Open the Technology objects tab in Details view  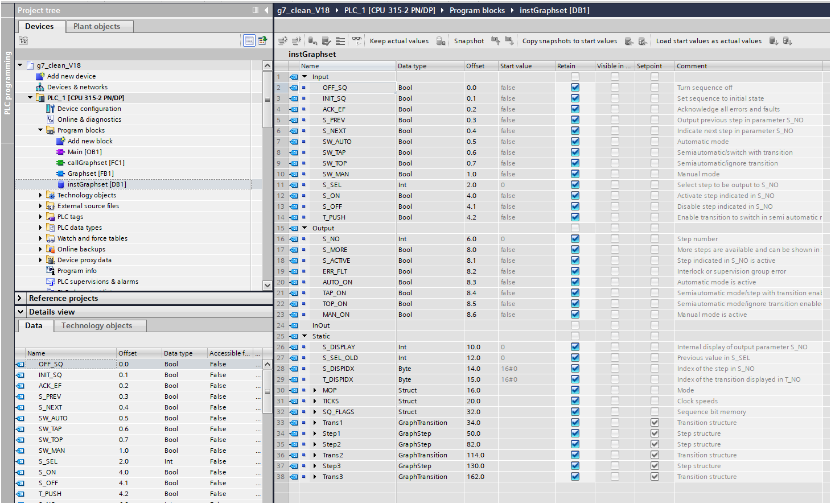[x=97, y=325]
